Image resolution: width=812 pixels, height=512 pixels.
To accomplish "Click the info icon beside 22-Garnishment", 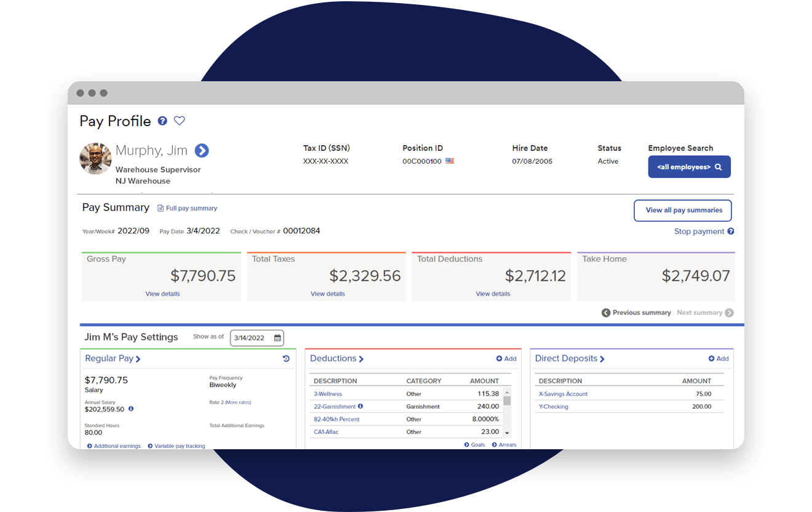I will tap(360, 406).
